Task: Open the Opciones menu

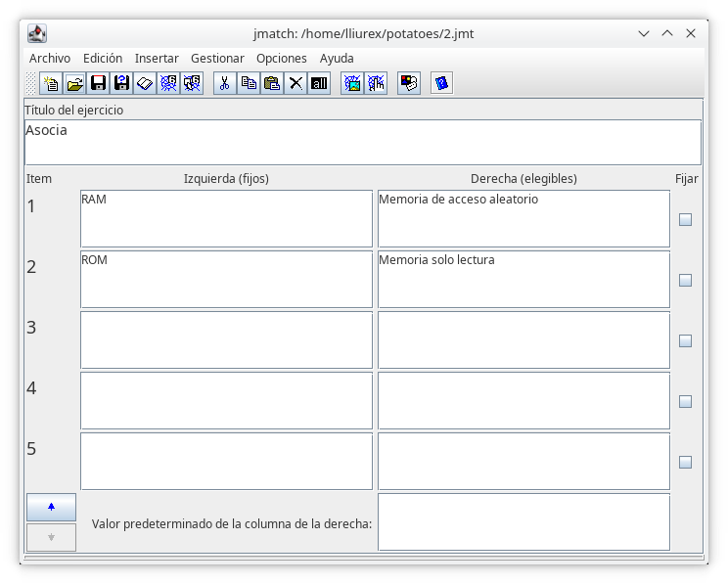Action: pos(281,59)
